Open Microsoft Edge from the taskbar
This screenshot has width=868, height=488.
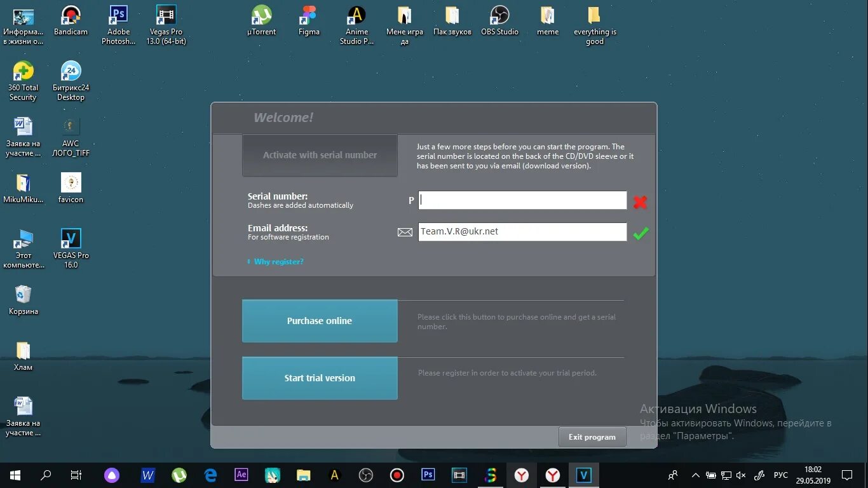coord(210,475)
